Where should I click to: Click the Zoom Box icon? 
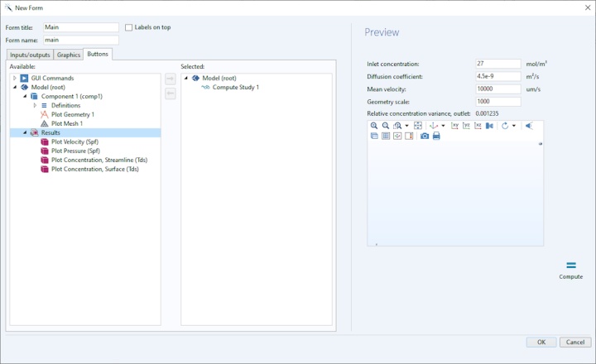coord(397,126)
